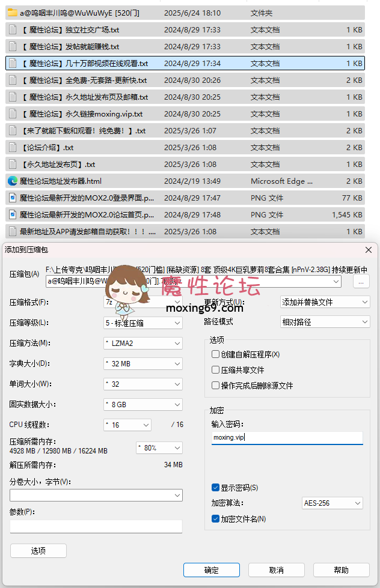The height and width of the screenshot is (588, 380).
Task: Click type cell 文件夹
Action: (x=262, y=13)
